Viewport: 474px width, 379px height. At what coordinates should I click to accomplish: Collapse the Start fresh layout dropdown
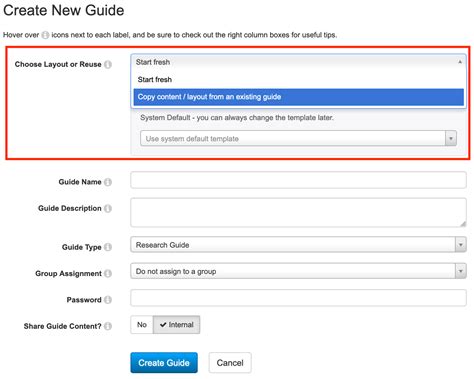(298, 62)
